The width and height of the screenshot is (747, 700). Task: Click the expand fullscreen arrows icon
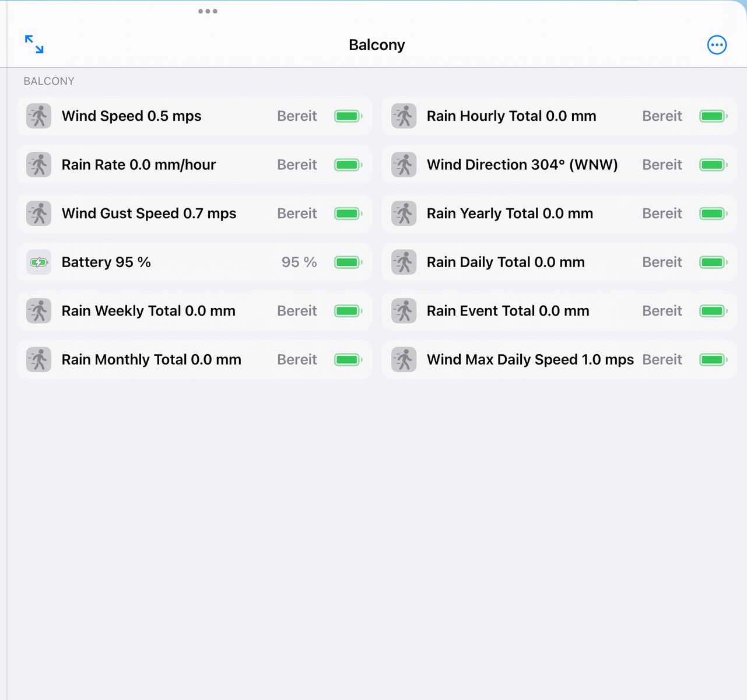click(34, 44)
